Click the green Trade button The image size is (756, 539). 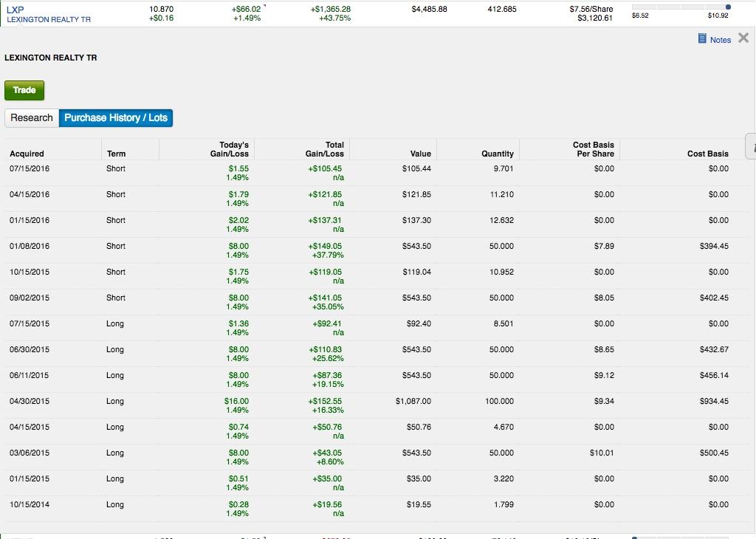coord(24,90)
